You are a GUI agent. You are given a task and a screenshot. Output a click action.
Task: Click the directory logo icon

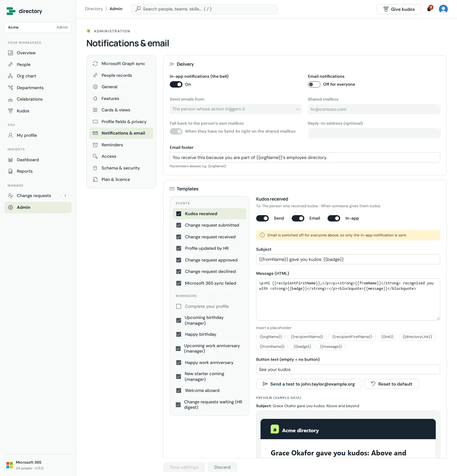pyautogui.click(x=11, y=11)
